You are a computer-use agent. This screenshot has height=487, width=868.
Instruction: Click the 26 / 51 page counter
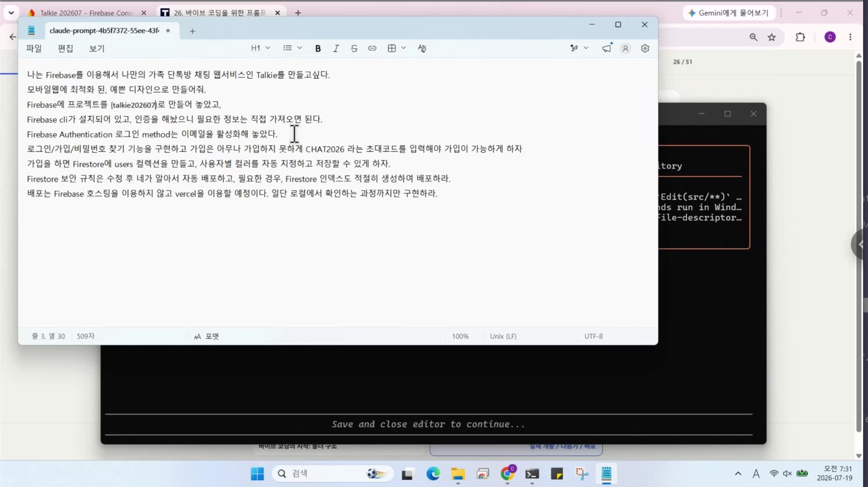pyautogui.click(x=683, y=62)
